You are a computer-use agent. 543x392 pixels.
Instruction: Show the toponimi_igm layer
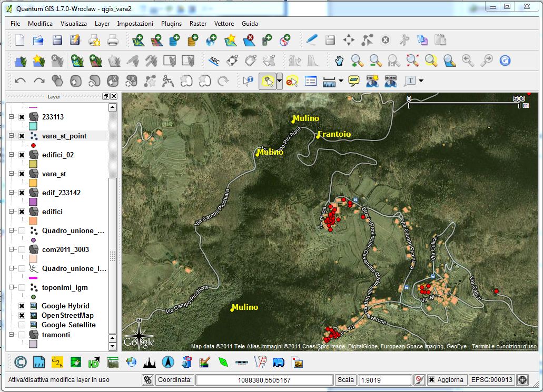22,287
